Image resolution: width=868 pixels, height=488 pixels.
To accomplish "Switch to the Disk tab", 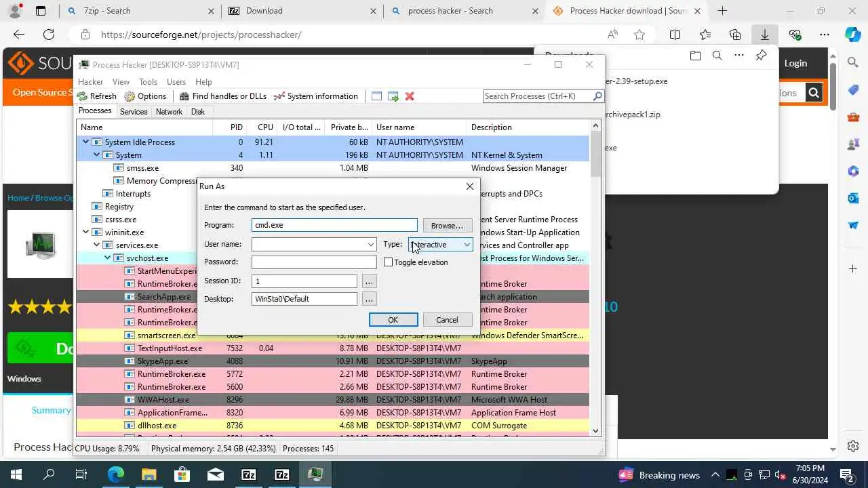I will coord(198,112).
